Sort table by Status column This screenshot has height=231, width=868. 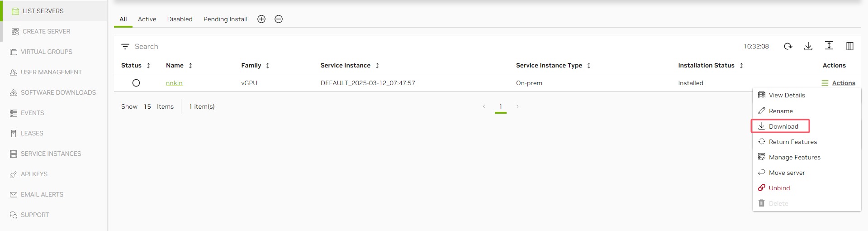[148, 66]
